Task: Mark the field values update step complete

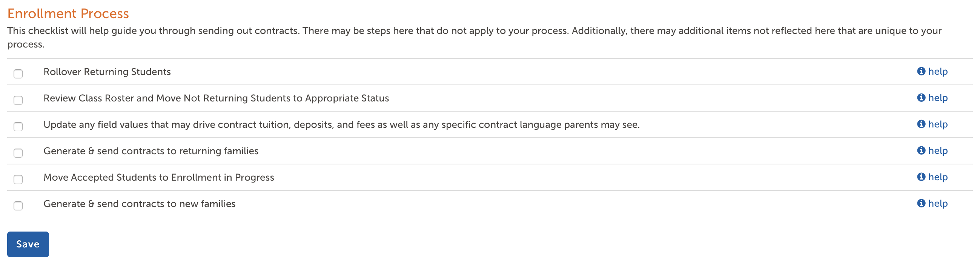Action: (18, 127)
